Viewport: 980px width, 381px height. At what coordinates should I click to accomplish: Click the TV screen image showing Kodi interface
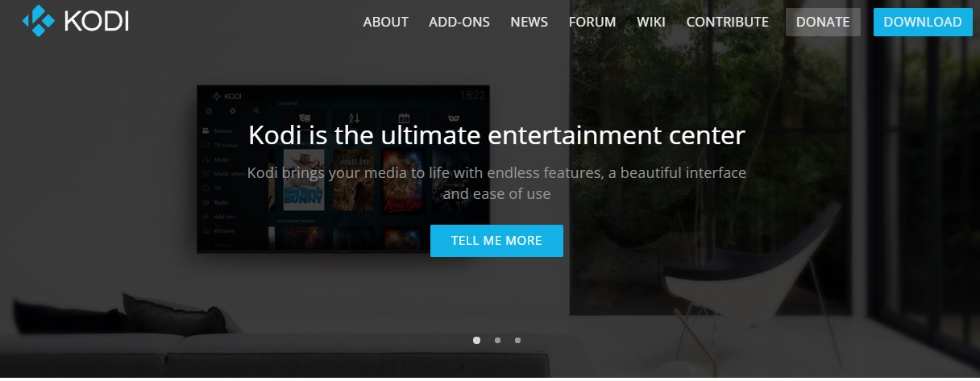[343, 168]
